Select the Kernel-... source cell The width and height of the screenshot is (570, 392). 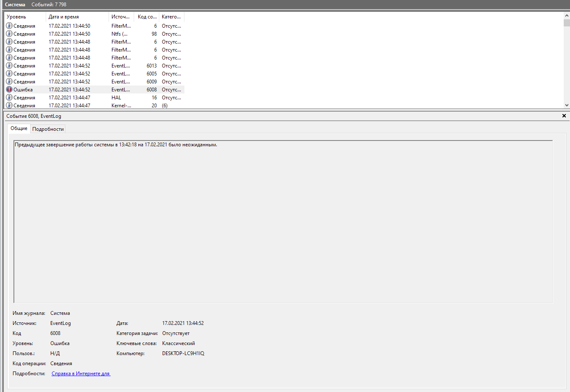click(121, 106)
